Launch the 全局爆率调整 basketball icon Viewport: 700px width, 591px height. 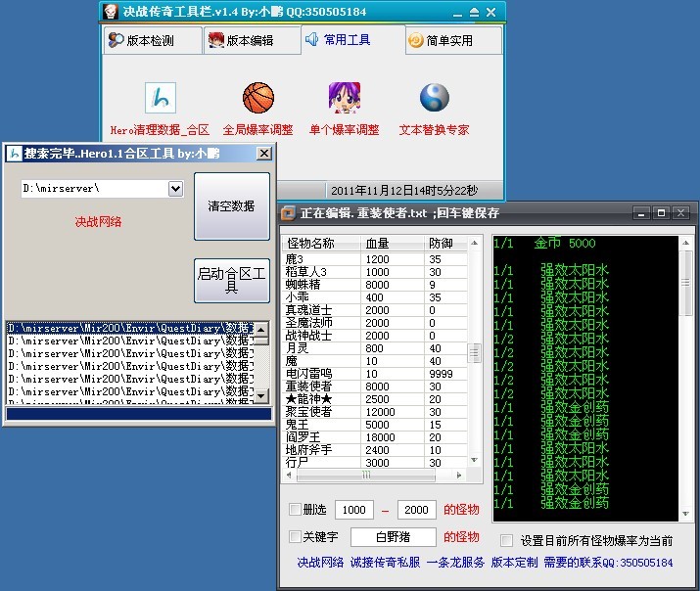tap(258, 98)
